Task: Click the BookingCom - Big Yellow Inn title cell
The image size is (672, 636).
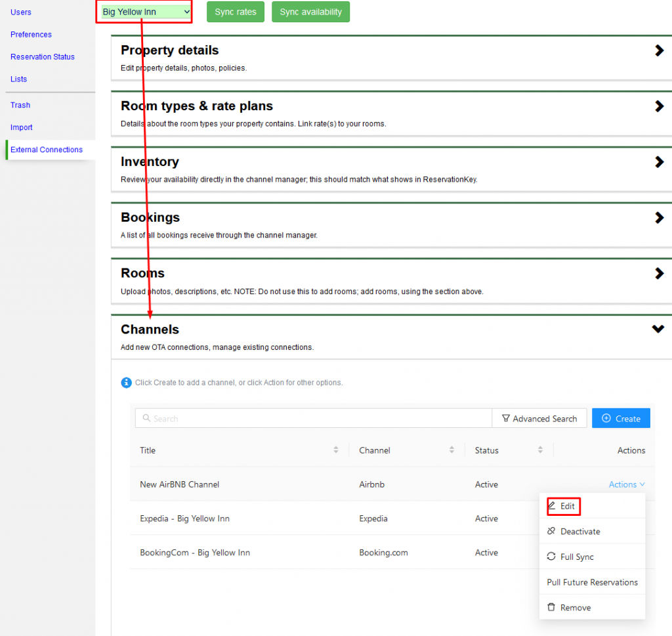Action: coord(195,553)
